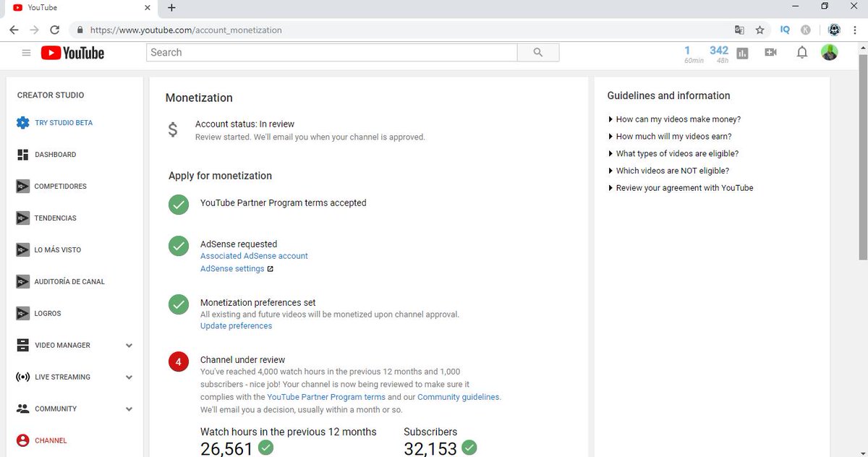Select Auditoría de Canal in sidebar
This screenshot has height=457, width=868.
(69, 282)
